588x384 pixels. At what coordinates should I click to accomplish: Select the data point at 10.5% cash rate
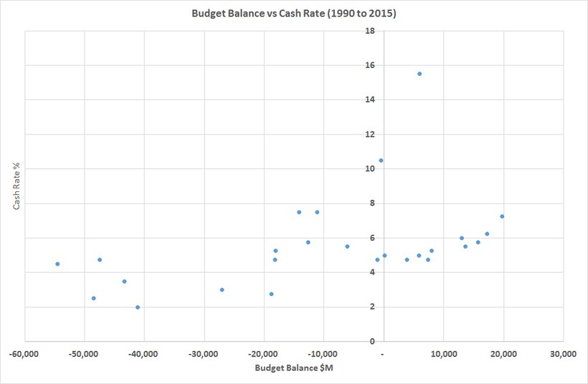381,160
